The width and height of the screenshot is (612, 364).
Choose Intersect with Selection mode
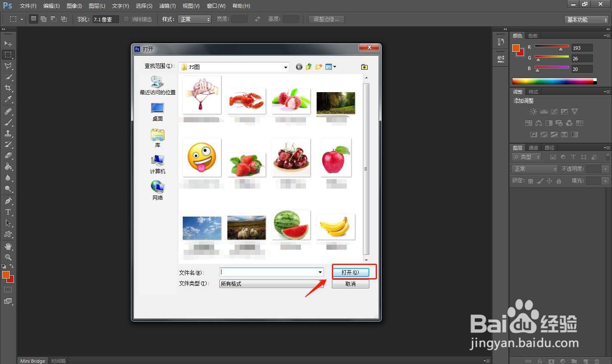64,19
